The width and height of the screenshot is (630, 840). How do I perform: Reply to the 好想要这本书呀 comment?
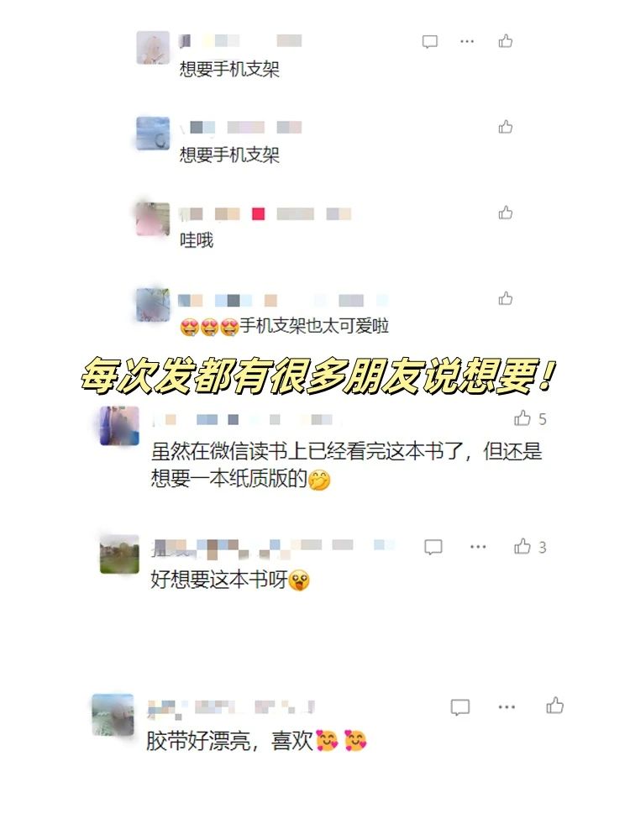pos(433,547)
